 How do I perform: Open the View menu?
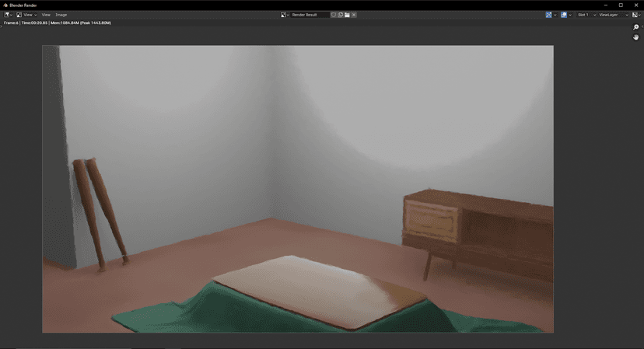[x=46, y=15]
